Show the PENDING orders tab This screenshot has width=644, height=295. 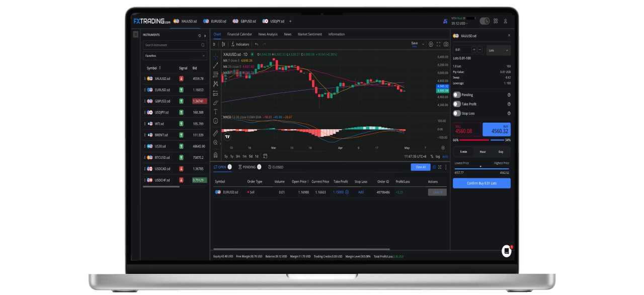point(250,167)
